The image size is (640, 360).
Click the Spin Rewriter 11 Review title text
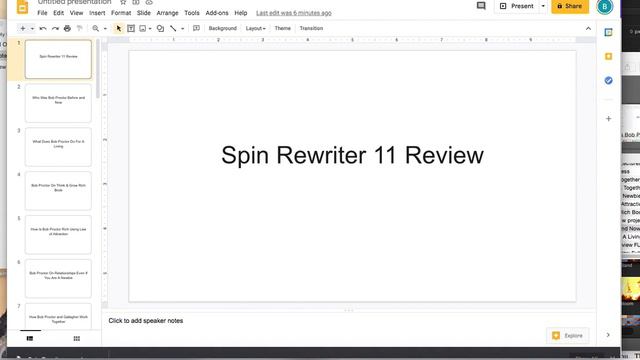pyautogui.click(x=352, y=156)
